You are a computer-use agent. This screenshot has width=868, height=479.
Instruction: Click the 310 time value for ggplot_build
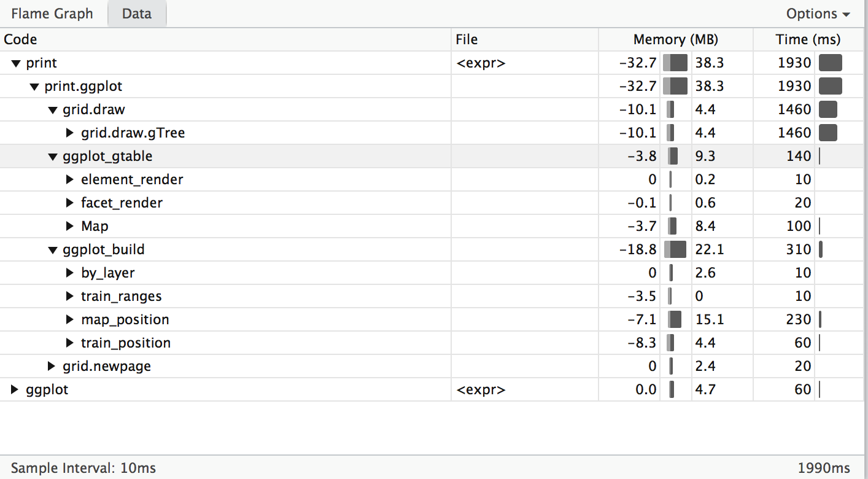799,249
